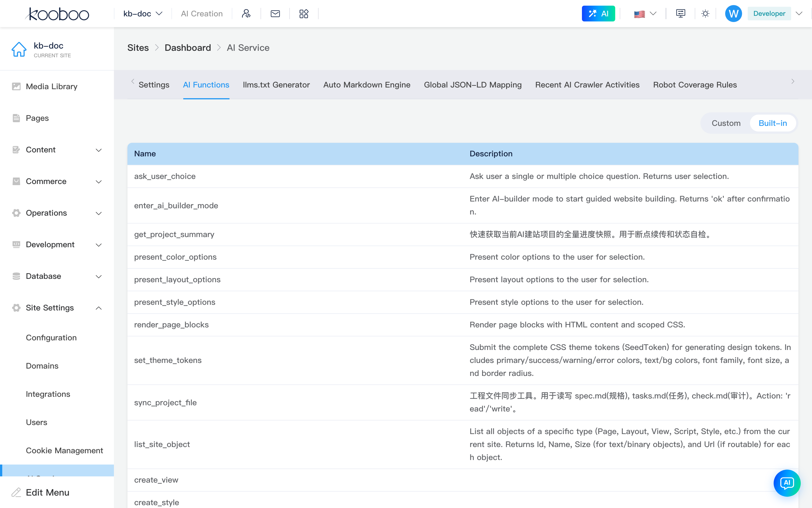
Task: Click the right tab scroll arrow
Action: tap(793, 81)
